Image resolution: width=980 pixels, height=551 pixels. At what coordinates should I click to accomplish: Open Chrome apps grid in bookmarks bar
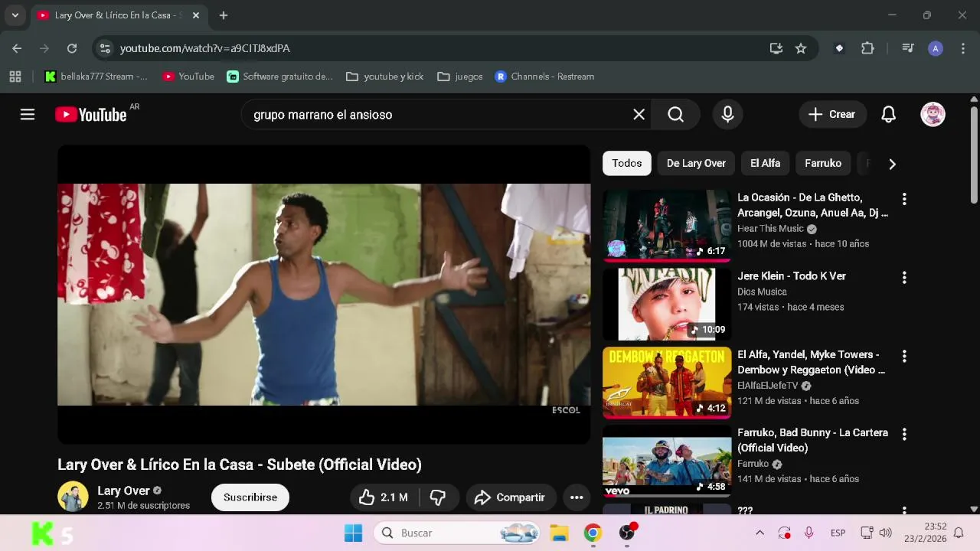coord(15,77)
